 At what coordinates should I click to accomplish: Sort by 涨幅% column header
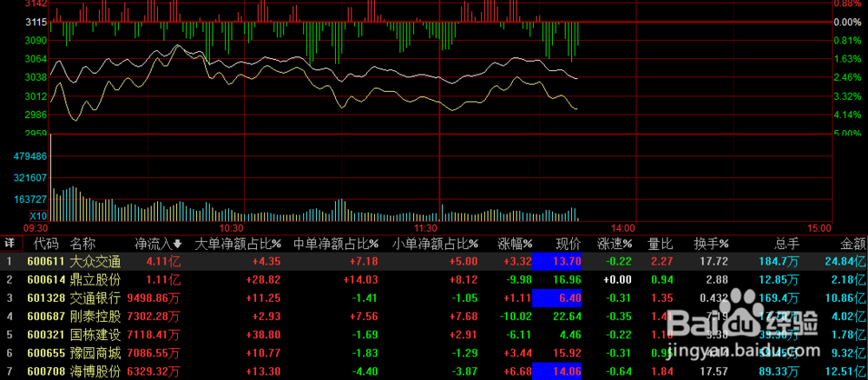tap(515, 243)
